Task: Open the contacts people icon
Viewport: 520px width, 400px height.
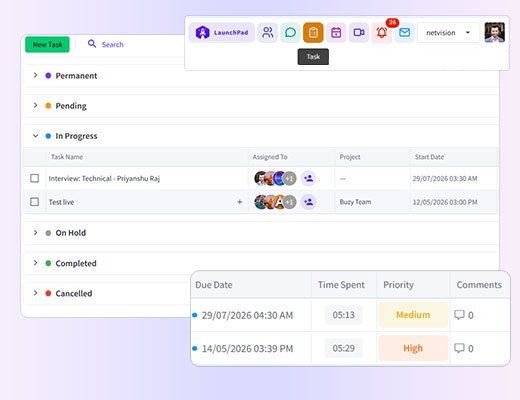Action: (x=267, y=33)
